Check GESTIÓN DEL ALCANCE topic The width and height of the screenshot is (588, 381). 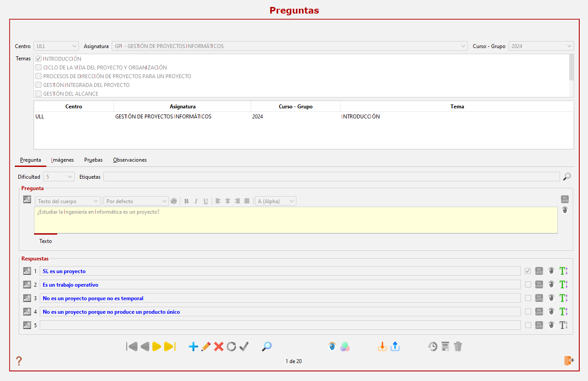coord(38,94)
